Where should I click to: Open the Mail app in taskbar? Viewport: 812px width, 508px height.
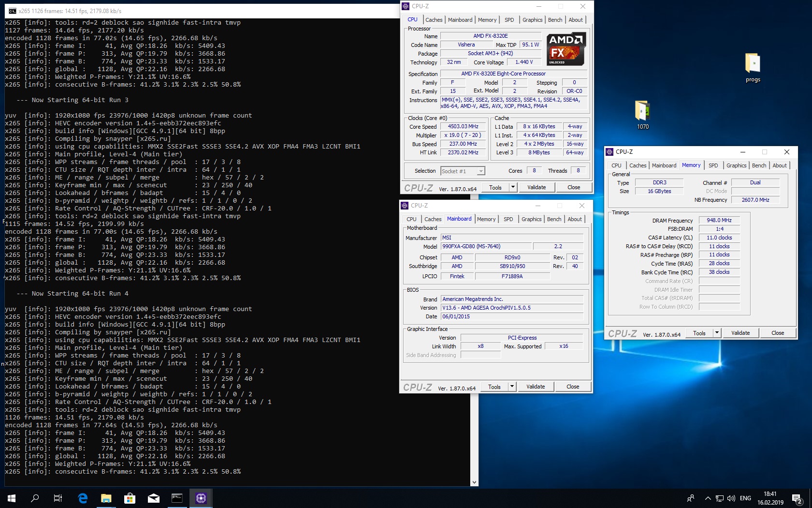point(153,498)
